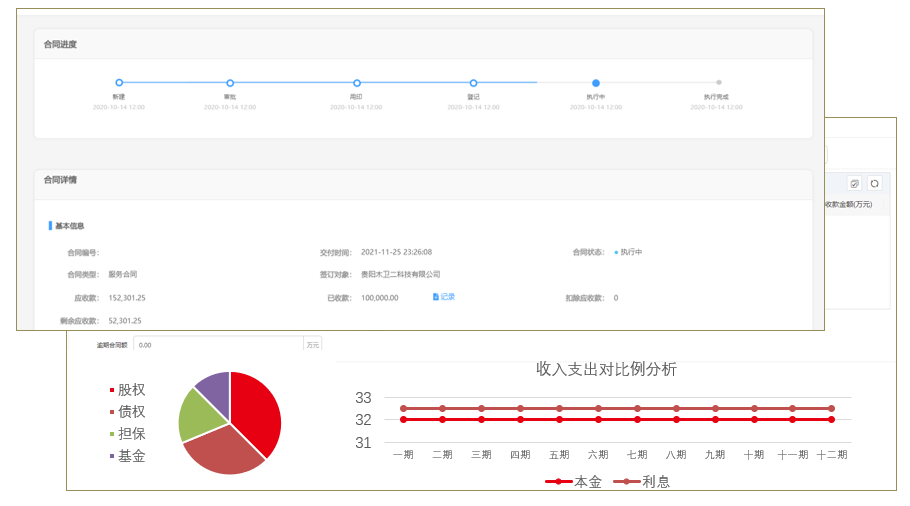Click the 33 y-axis value
910x506 pixels.
[x=363, y=398]
